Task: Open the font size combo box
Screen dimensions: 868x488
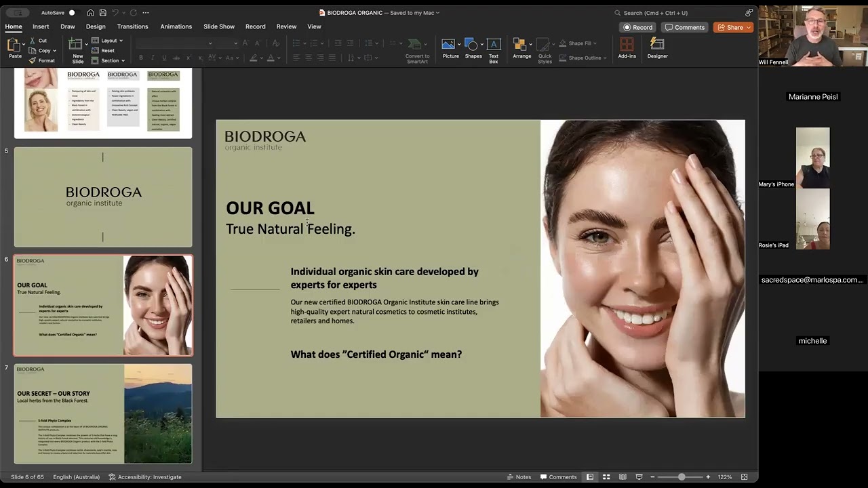Action: coord(227,43)
